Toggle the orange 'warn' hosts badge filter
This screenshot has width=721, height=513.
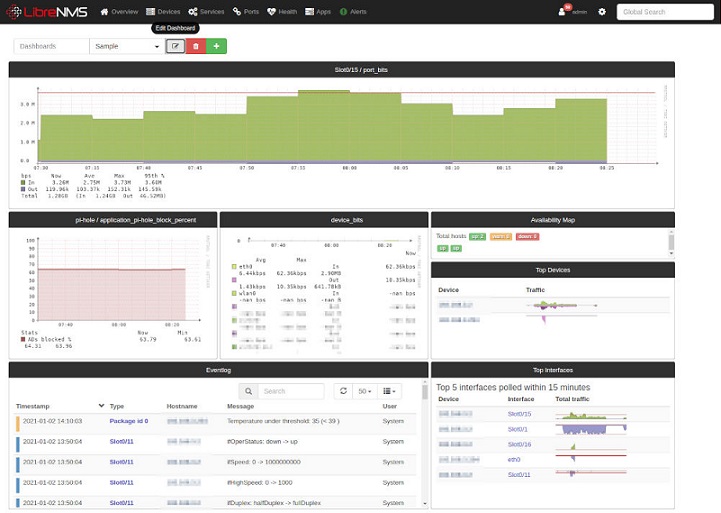(x=501, y=236)
